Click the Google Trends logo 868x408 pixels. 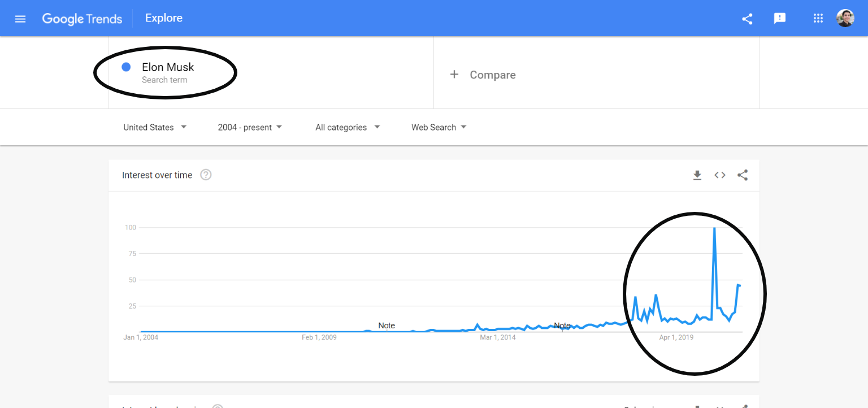pos(82,19)
